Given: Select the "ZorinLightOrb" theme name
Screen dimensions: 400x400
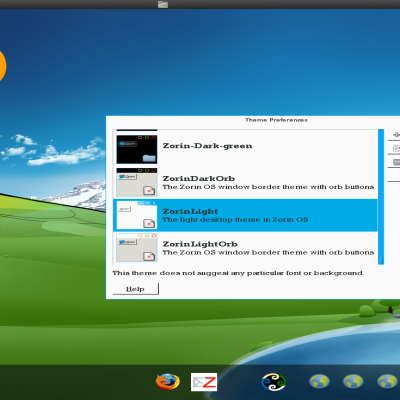Looking at the screenshot, I should point(200,244).
